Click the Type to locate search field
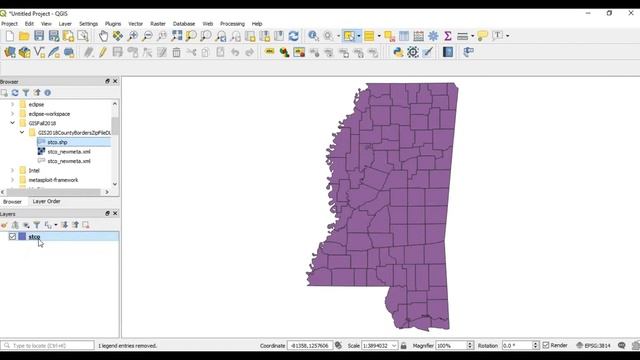Viewport: 640px width, 360px height. click(x=48, y=345)
